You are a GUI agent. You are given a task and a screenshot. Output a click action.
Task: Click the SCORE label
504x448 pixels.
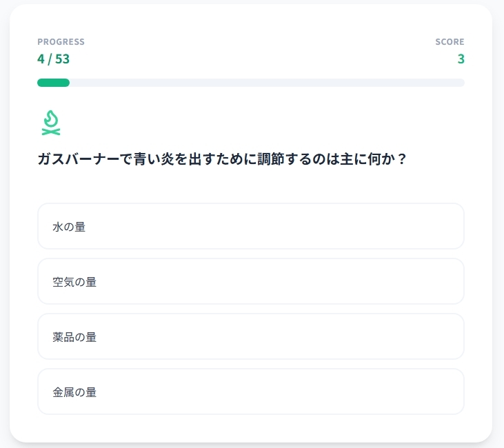click(450, 42)
